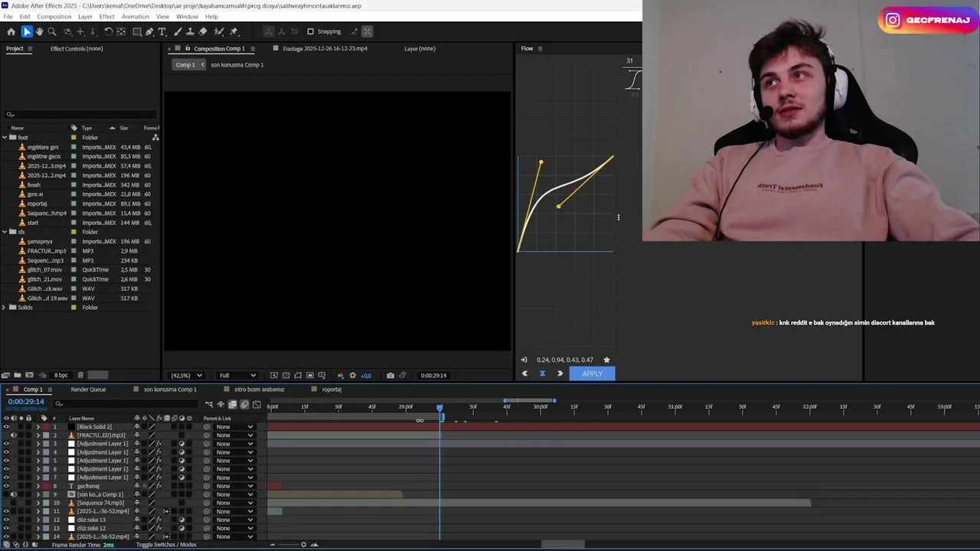980x551 pixels.
Task: Click son konusma Comp 1 breadcrumb in viewer
Action: click(x=237, y=64)
